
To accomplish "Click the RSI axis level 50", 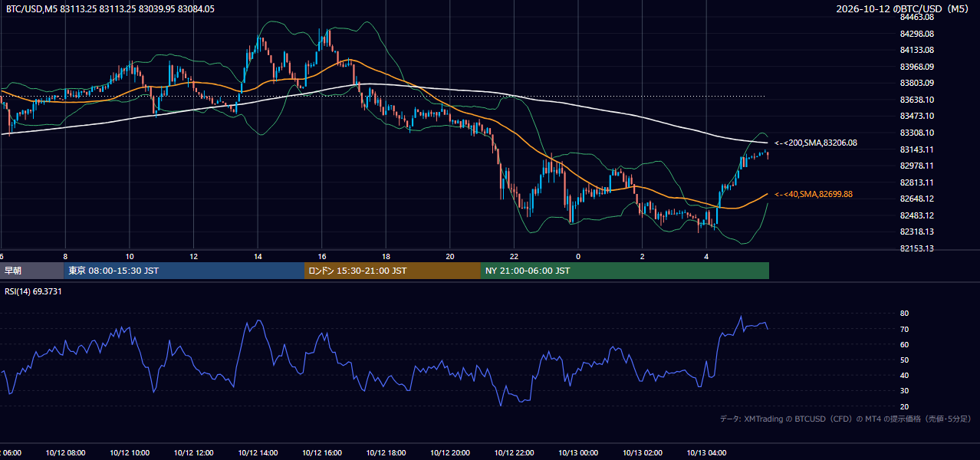I will pos(904,360).
